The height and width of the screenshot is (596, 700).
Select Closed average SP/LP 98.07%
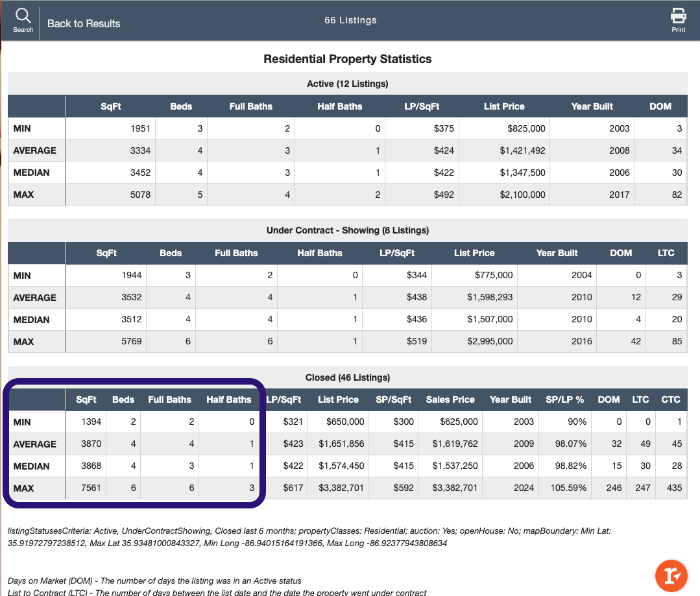tap(570, 444)
